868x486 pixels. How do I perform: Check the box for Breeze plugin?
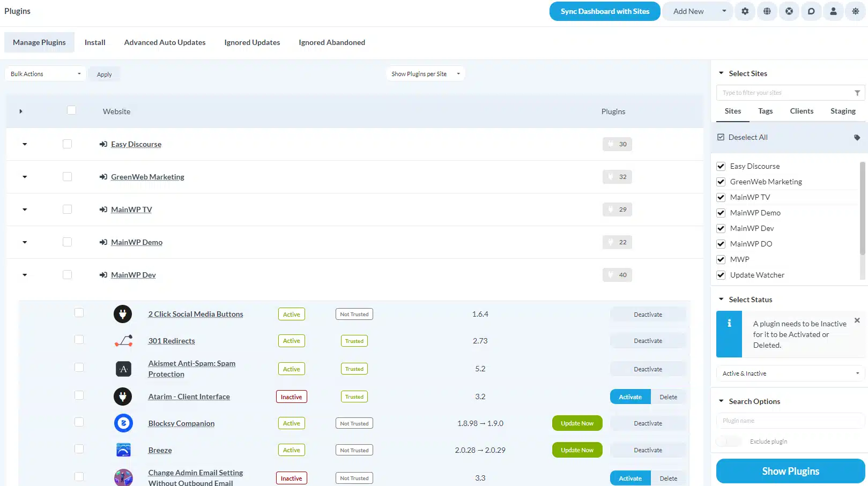pos(79,449)
